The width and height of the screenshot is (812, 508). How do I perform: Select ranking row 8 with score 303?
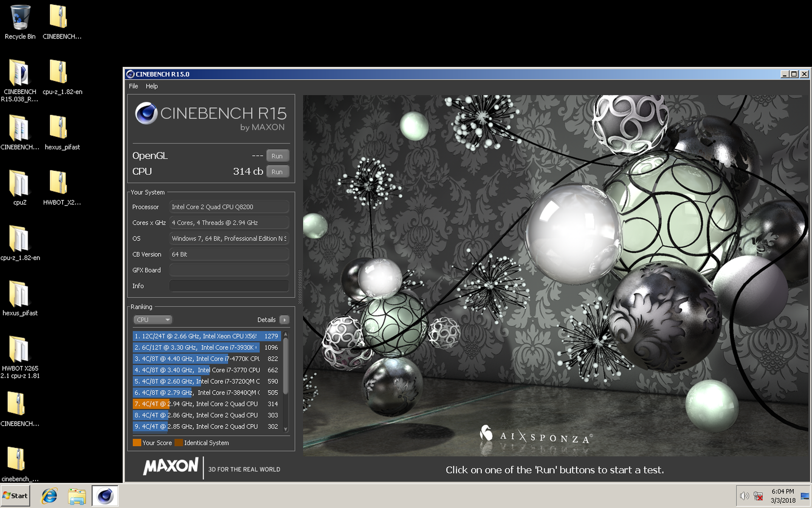click(x=207, y=415)
